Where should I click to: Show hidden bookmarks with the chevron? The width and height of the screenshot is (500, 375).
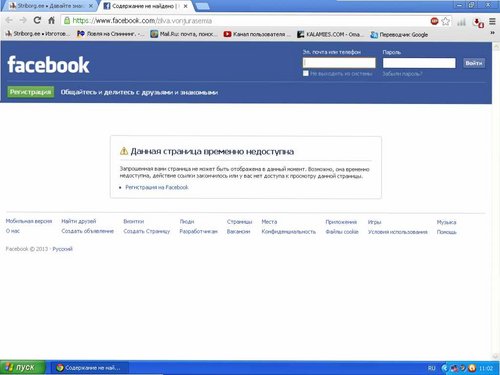493,33
